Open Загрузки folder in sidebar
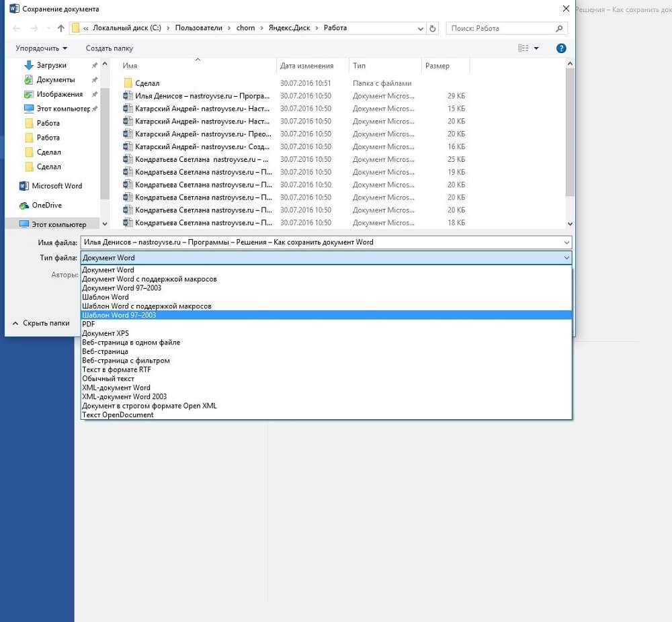The image size is (672, 622). [51, 65]
